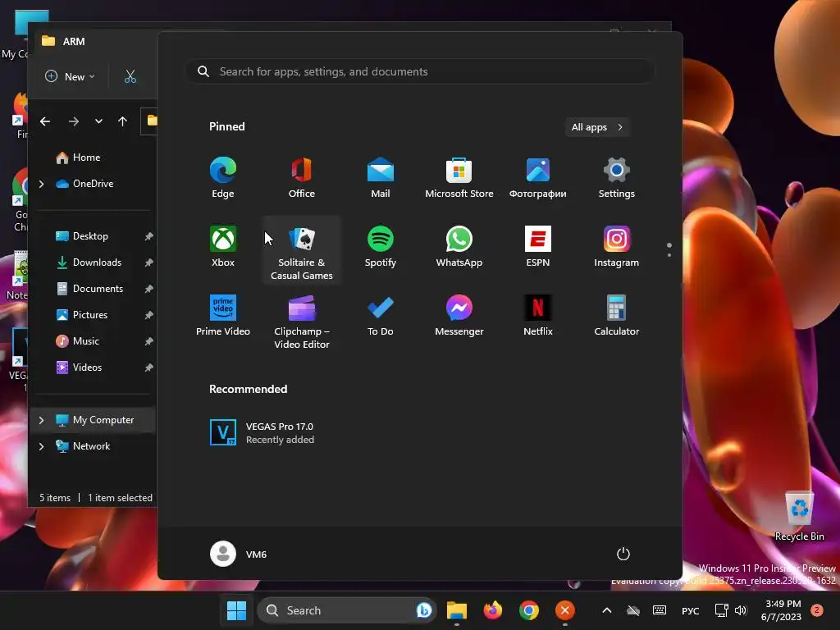Open recommended VEGAS Pro 17.0
The height and width of the screenshot is (630, 840).
[x=262, y=433]
